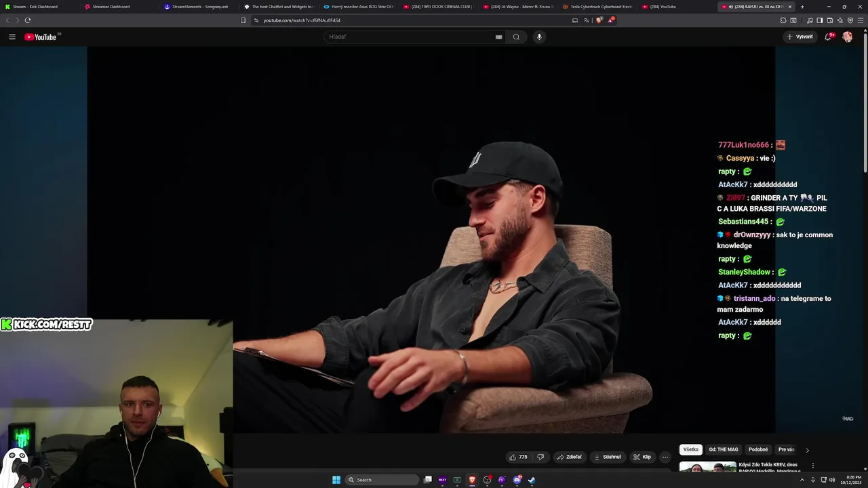Like the video showing 775 likes

(x=518, y=457)
